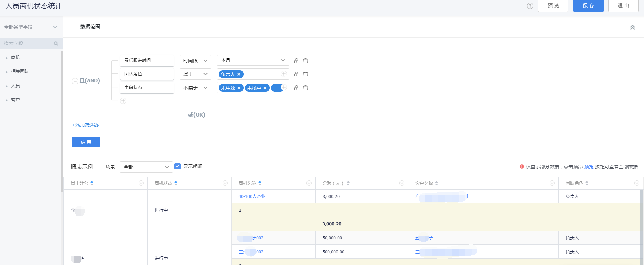Click the left field panel scrollbar
This screenshot has width=644, height=265.
[x=62, y=121]
